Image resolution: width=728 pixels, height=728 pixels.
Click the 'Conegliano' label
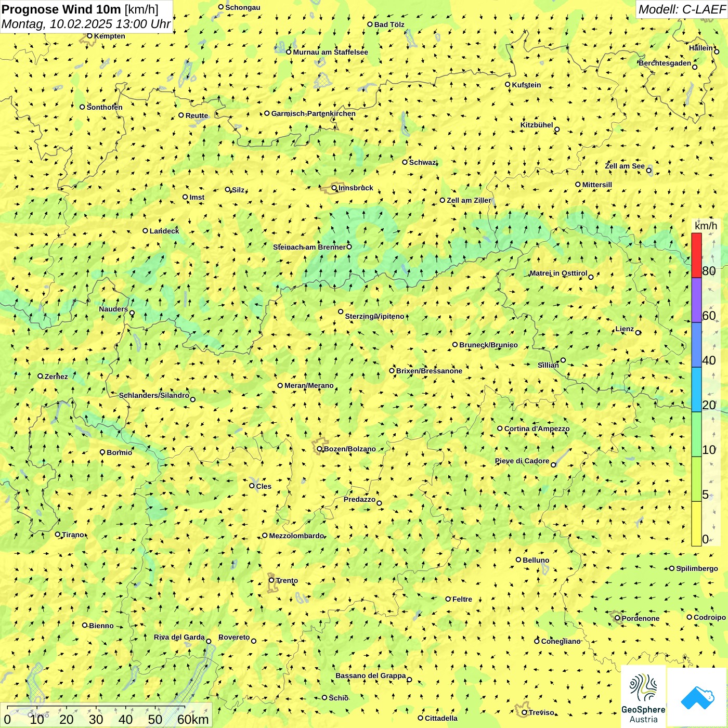click(x=561, y=641)
